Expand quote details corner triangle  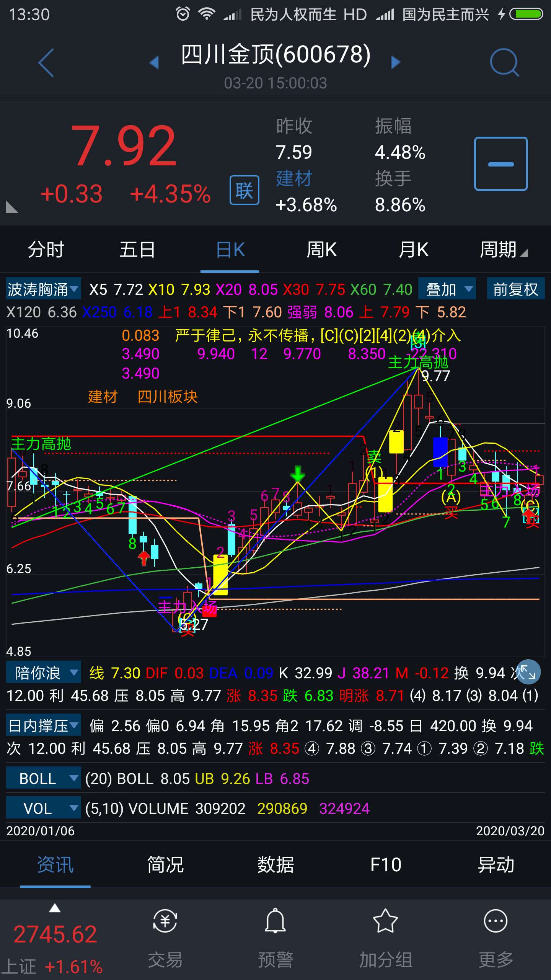[11, 207]
